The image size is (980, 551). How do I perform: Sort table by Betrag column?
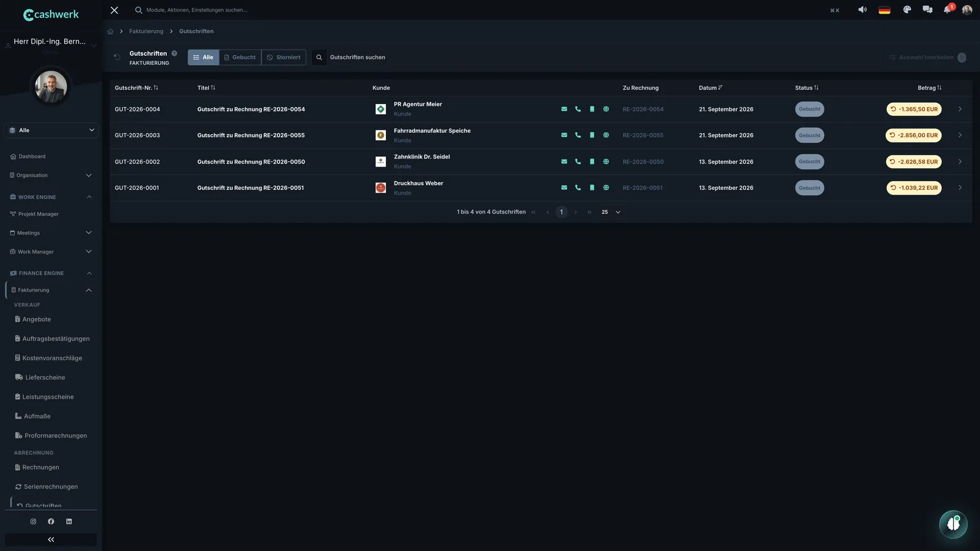(929, 88)
